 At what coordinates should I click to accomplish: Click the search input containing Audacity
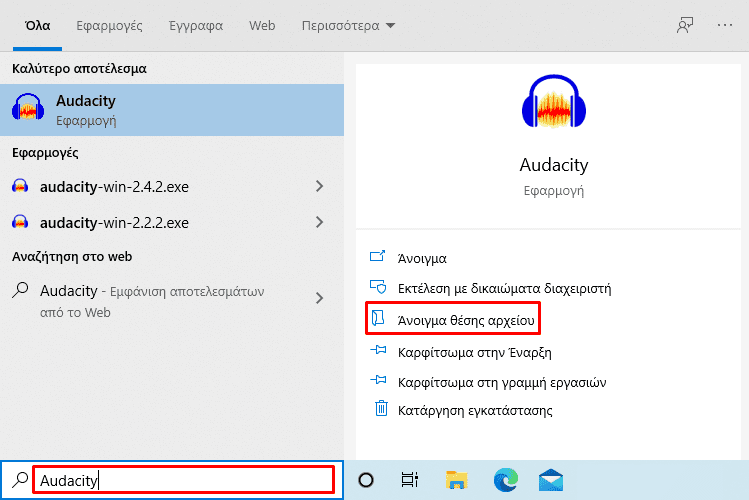coord(183,480)
